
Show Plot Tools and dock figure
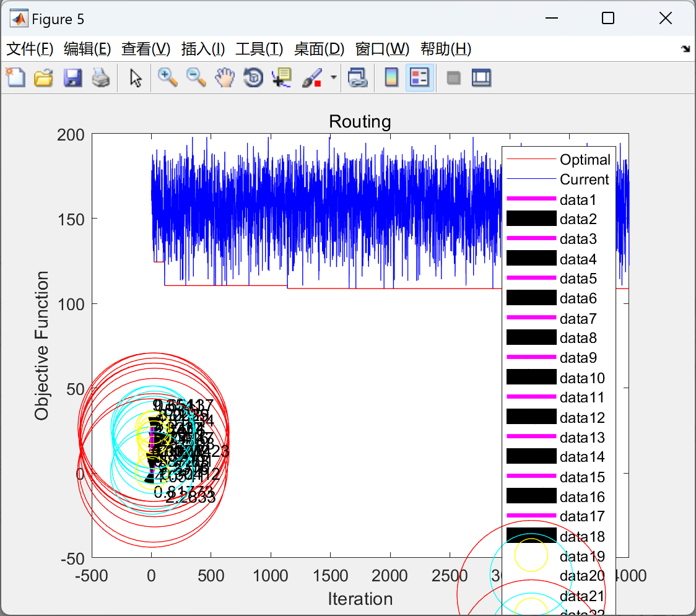[x=481, y=77]
